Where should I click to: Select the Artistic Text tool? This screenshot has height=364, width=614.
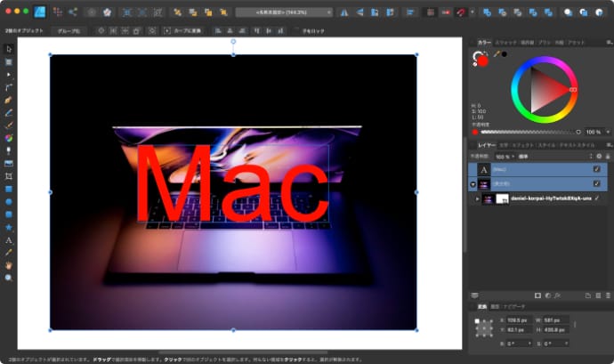(9, 240)
